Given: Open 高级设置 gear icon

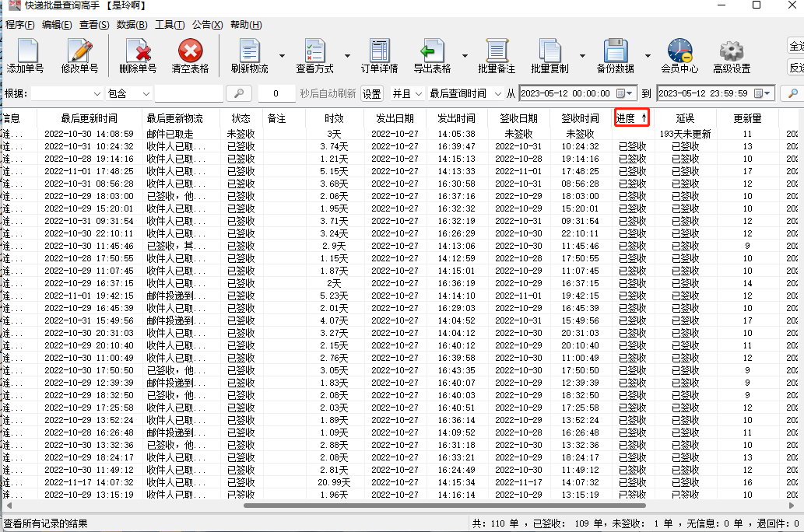Looking at the screenshot, I should pos(732,51).
